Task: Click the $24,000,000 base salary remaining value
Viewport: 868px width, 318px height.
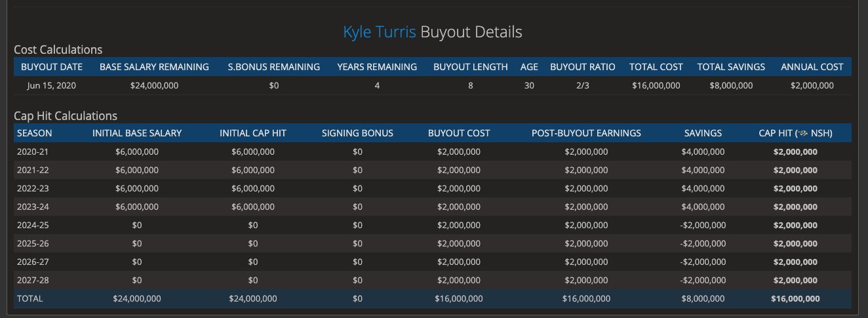Action: pyautogui.click(x=154, y=86)
